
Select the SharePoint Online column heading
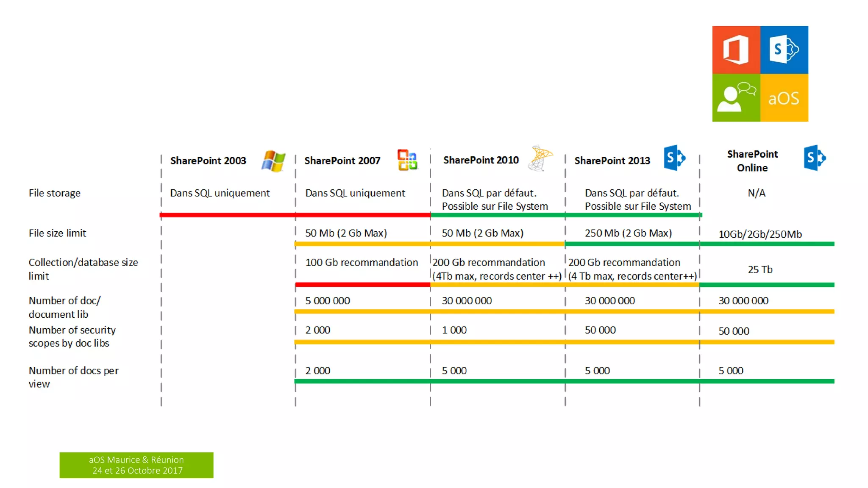(x=752, y=161)
